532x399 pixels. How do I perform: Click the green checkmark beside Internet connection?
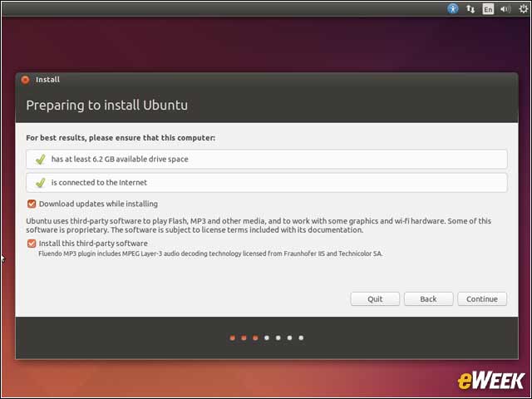(41, 183)
